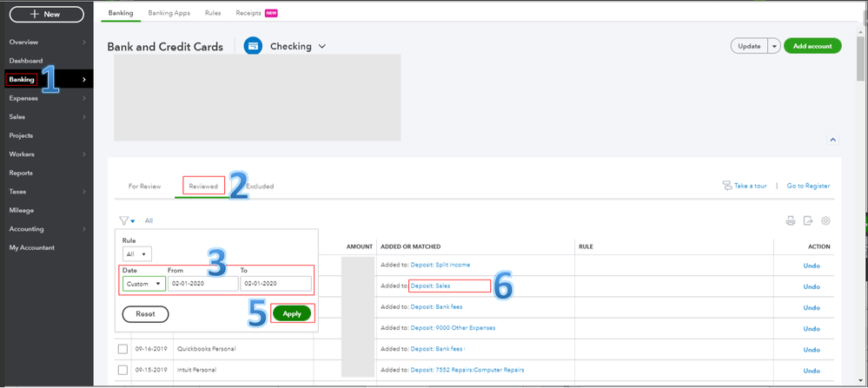Image resolution: width=868 pixels, height=388 pixels.
Task: Switch to the Rules tab
Action: click(x=213, y=13)
